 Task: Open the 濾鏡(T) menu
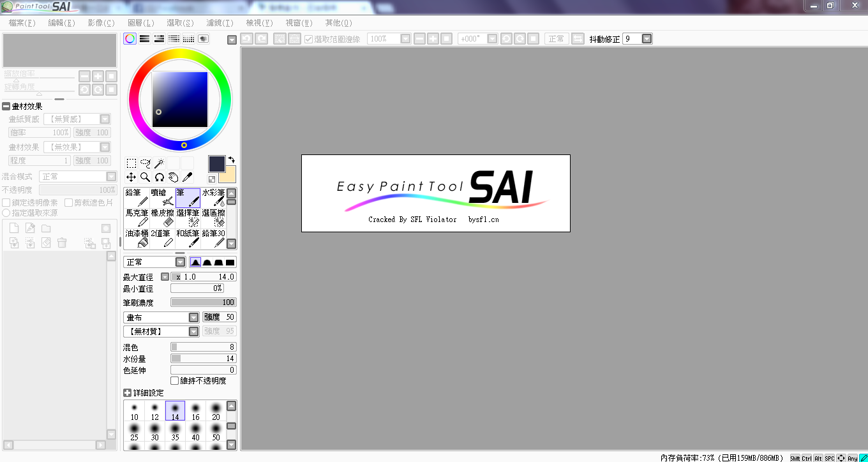point(220,23)
